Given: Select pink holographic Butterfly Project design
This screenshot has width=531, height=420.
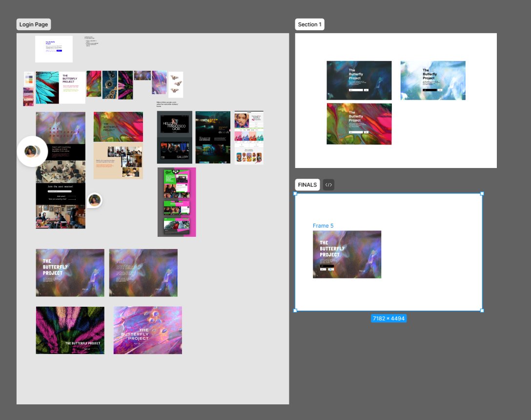Looking at the screenshot, I should point(148,331).
